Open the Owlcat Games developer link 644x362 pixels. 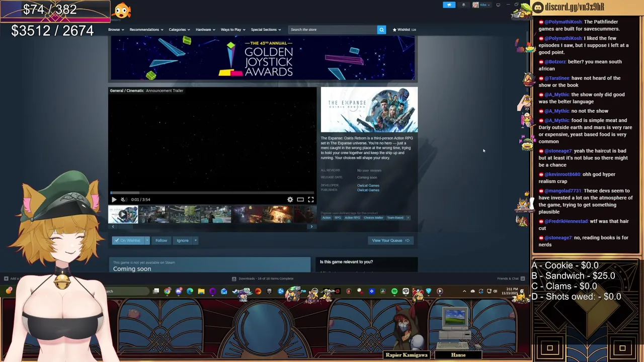coord(368,186)
